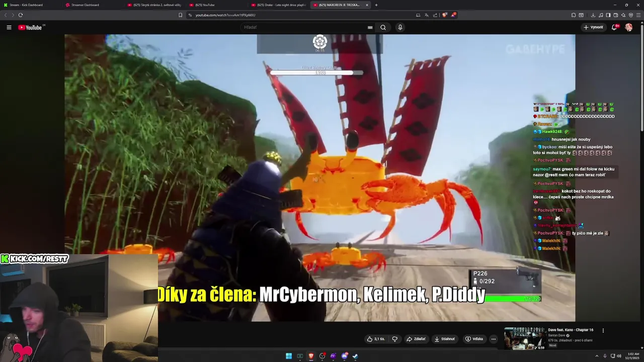The image size is (644, 362).
Task: Click the Stiahnuť download button
Action: [x=444, y=339]
